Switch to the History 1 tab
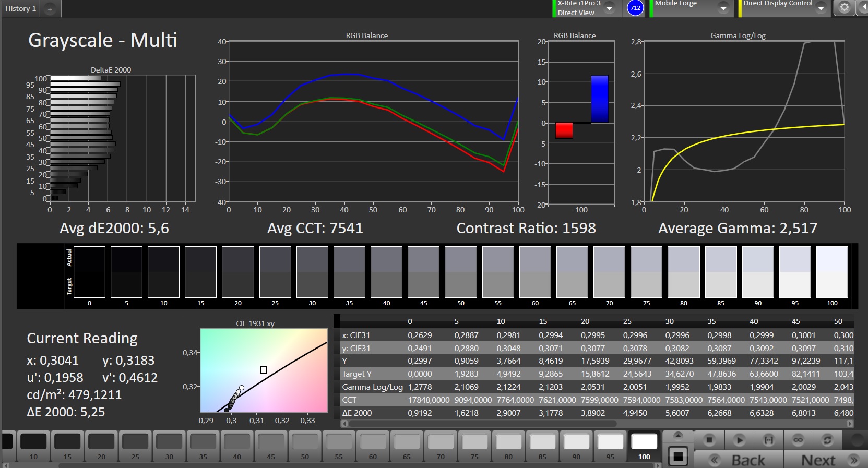 click(x=21, y=8)
